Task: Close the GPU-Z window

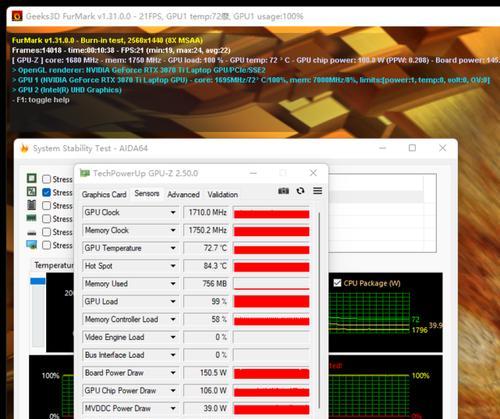Action: (x=313, y=173)
